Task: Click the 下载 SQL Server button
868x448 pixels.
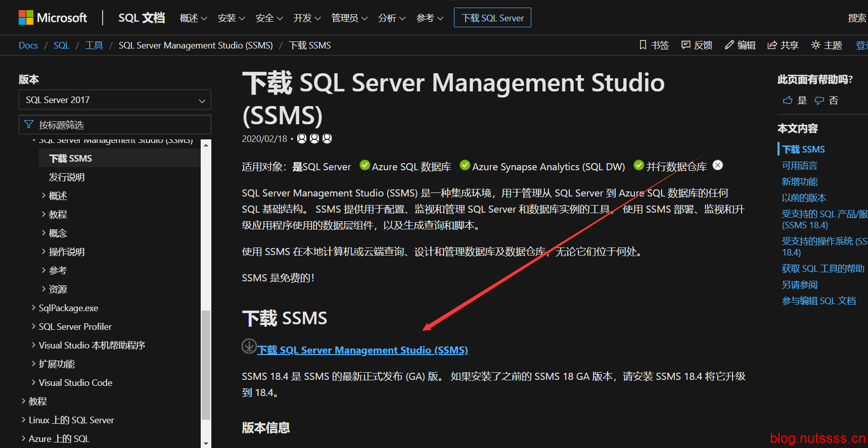Action: pyautogui.click(x=492, y=18)
